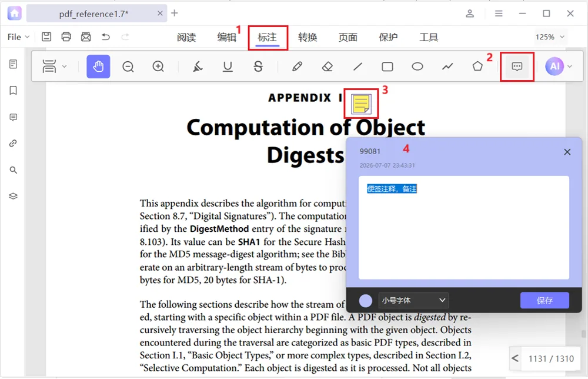Open the bookmarks sidebar panel

[x=13, y=91]
